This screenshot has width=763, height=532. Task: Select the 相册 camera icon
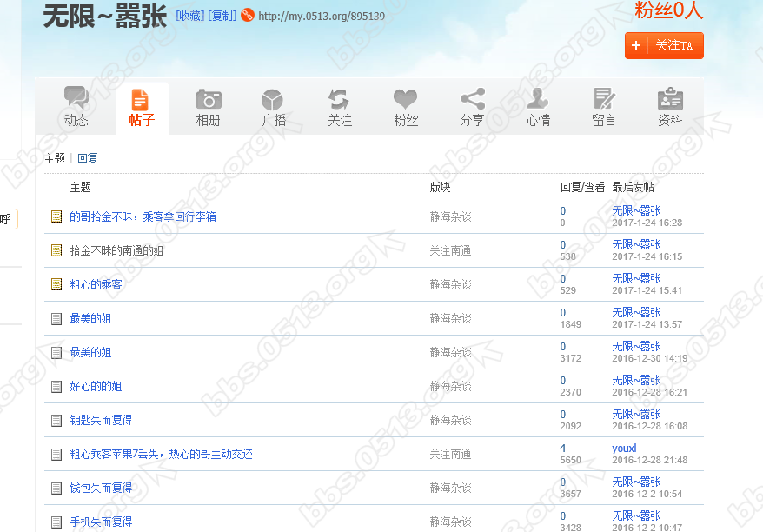tap(209, 99)
